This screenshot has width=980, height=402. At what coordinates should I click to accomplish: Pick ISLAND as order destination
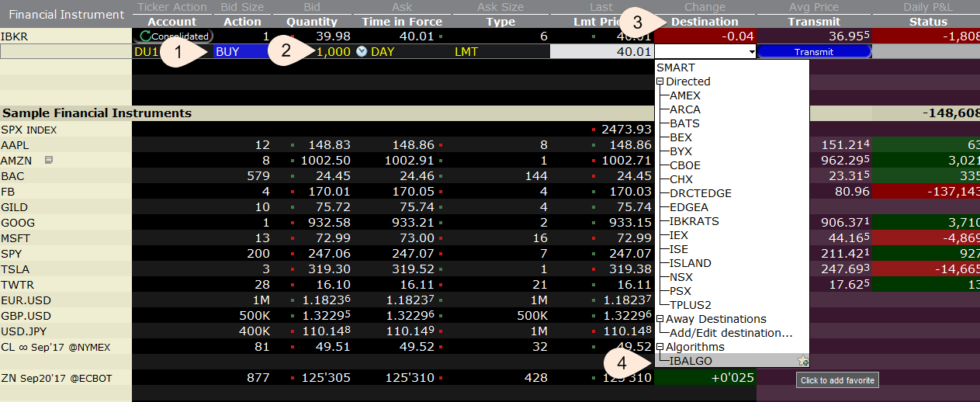tap(690, 263)
